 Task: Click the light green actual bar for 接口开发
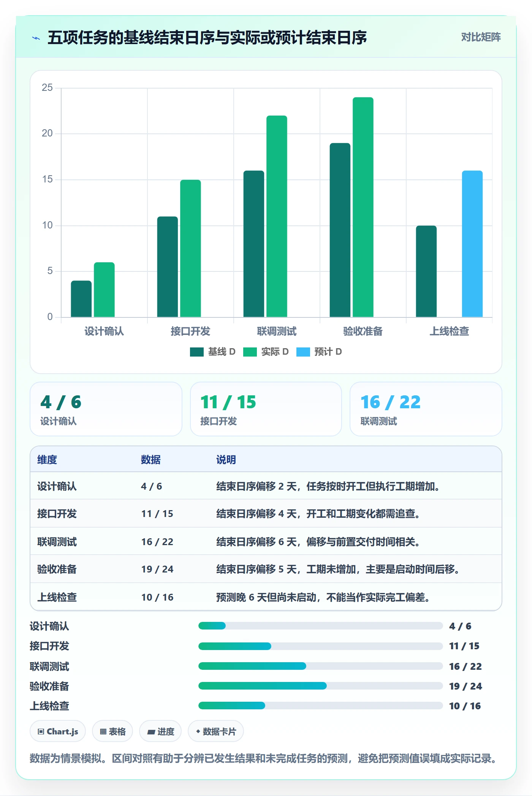click(190, 248)
